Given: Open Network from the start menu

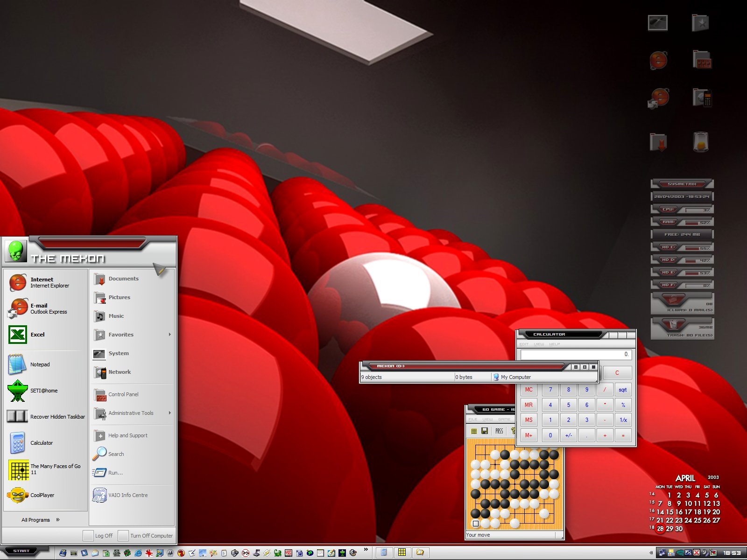Looking at the screenshot, I should [x=132, y=372].
